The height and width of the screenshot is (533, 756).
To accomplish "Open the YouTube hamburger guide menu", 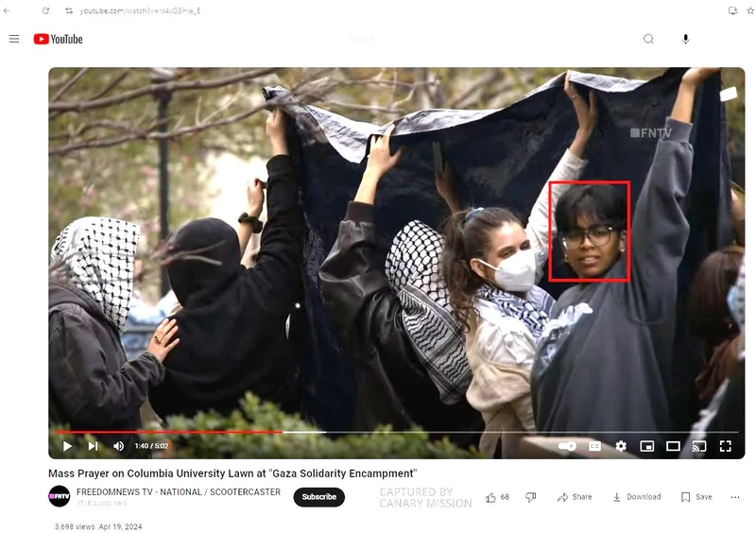I will [x=14, y=39].
